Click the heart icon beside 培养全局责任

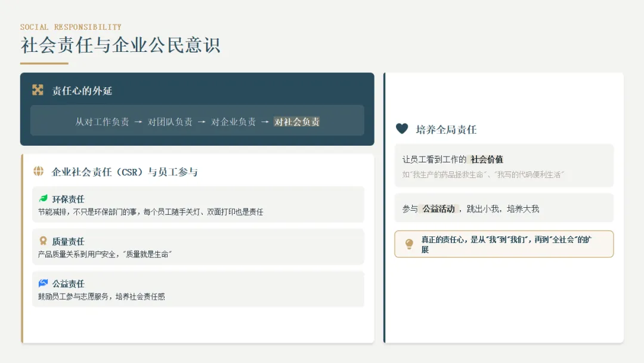[402, 129]
